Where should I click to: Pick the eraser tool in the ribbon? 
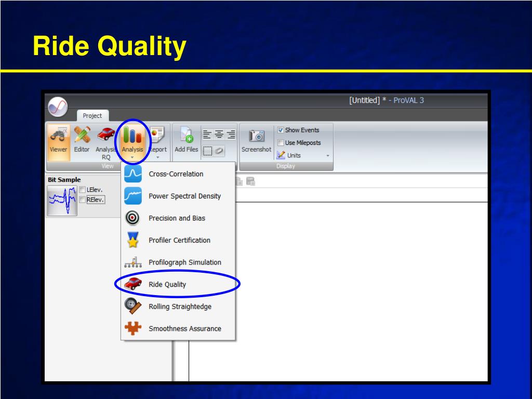(219, 151)
